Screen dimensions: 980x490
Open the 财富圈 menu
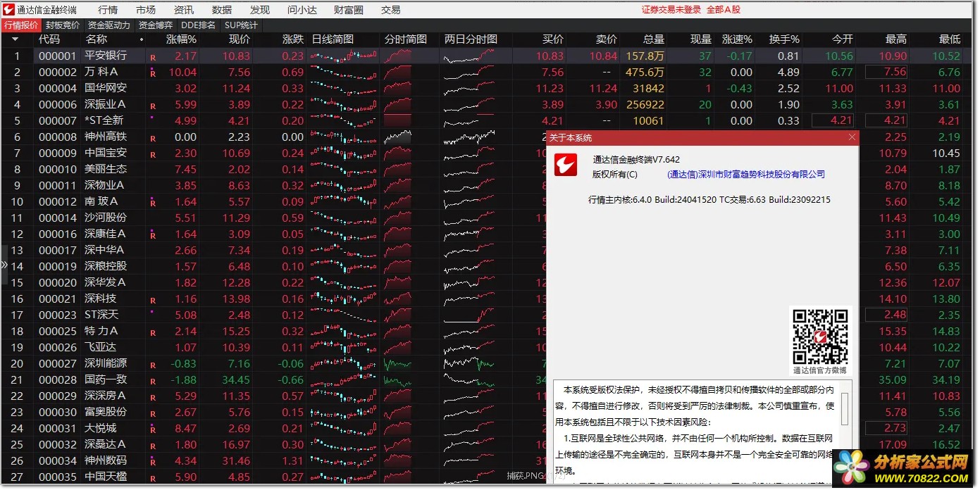[x=349, y=10]
